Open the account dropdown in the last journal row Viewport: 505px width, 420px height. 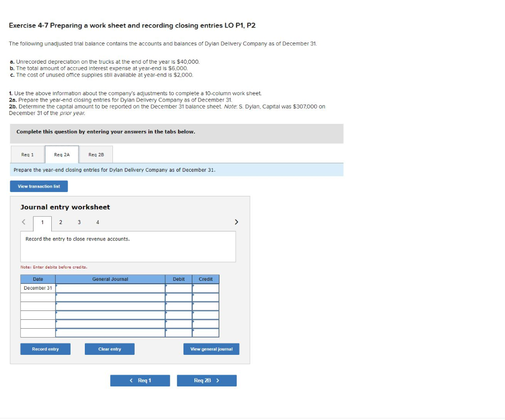[x=110, y=332]
